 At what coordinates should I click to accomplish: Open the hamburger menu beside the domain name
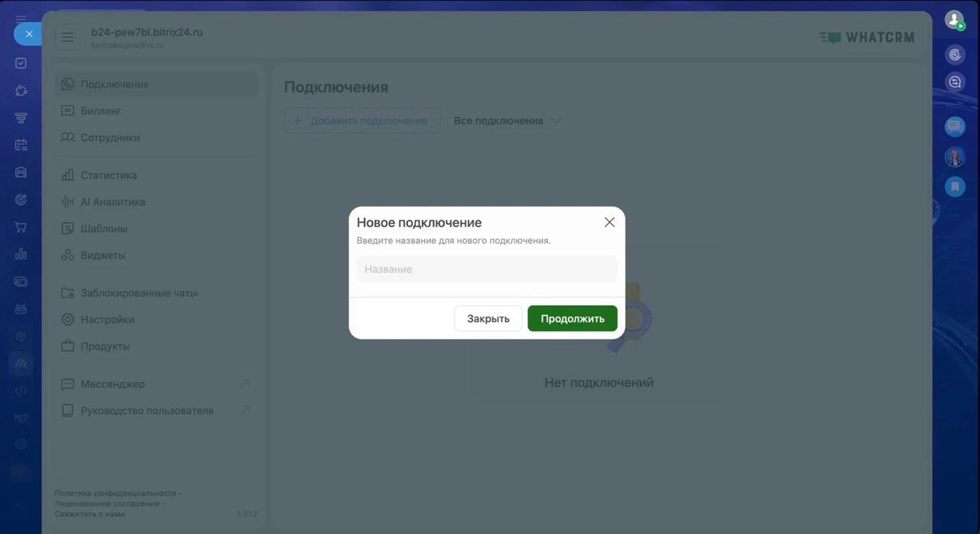pyautogui.click(x=67, y=37)
